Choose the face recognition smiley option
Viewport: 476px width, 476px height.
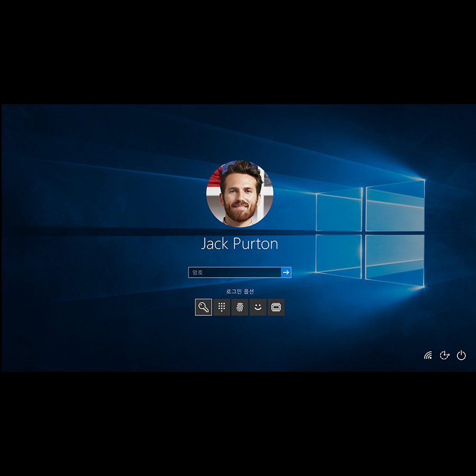258,307
